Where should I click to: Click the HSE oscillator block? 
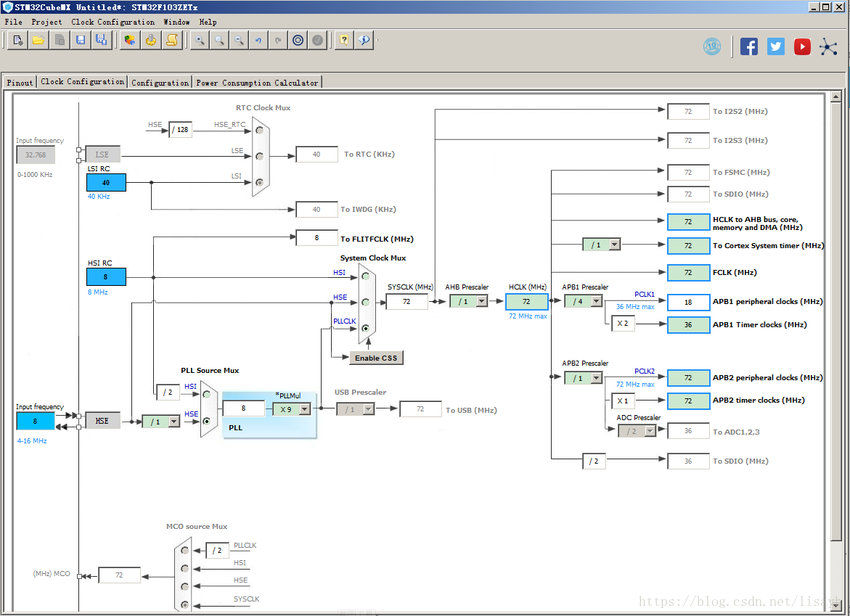click(x=102, y=421)
